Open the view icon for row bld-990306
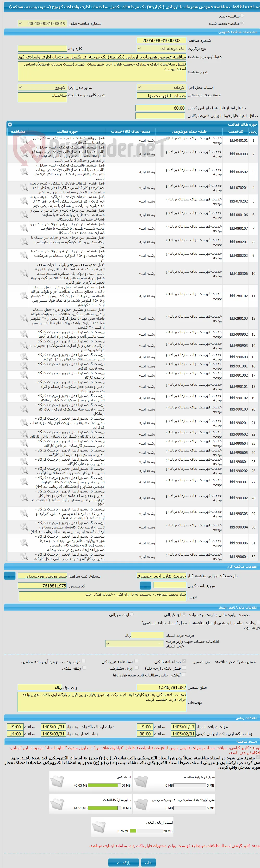The height and width of the screenshot is (868, 260). (x=24, y=543)
